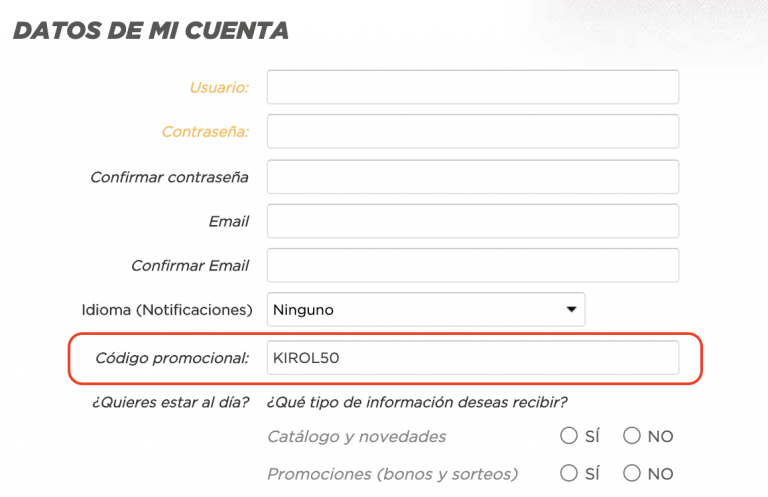This screenshot has width=768, height=497.
Task: Click the Idioma (Notificaciones) label
Action: [x=167, y=310]
